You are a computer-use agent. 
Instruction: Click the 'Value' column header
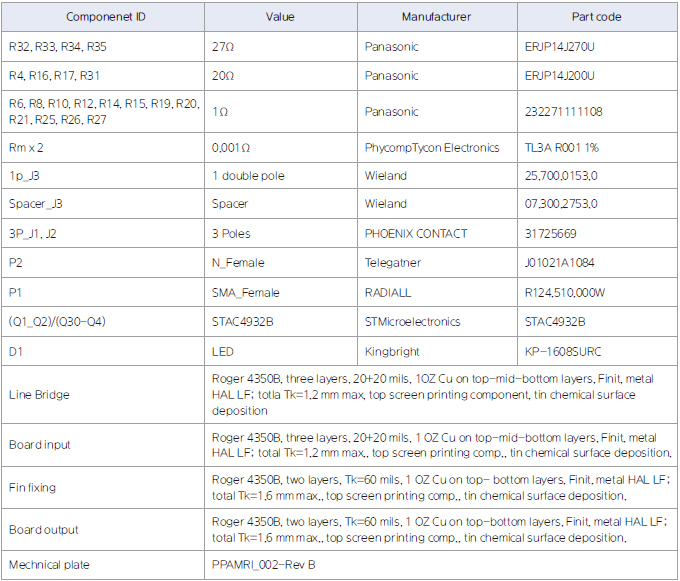[x=280, y=17]
